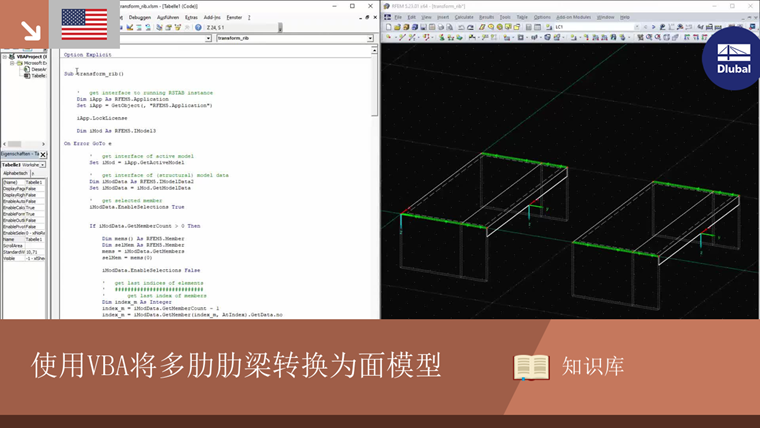Image resolution: width=760 pixels, height=428 pixels.
Task: Click the code window vertical scrollbar thumb
Action: coord(374,85)
